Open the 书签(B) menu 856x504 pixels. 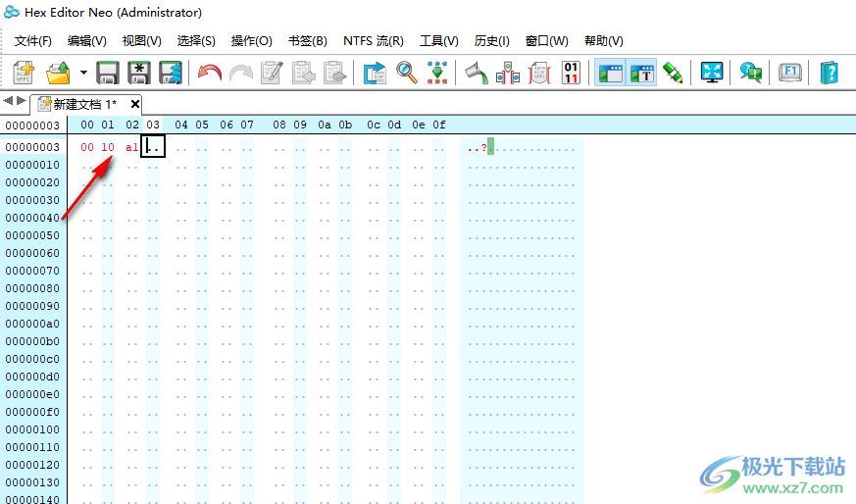click(x=307, y=41)
